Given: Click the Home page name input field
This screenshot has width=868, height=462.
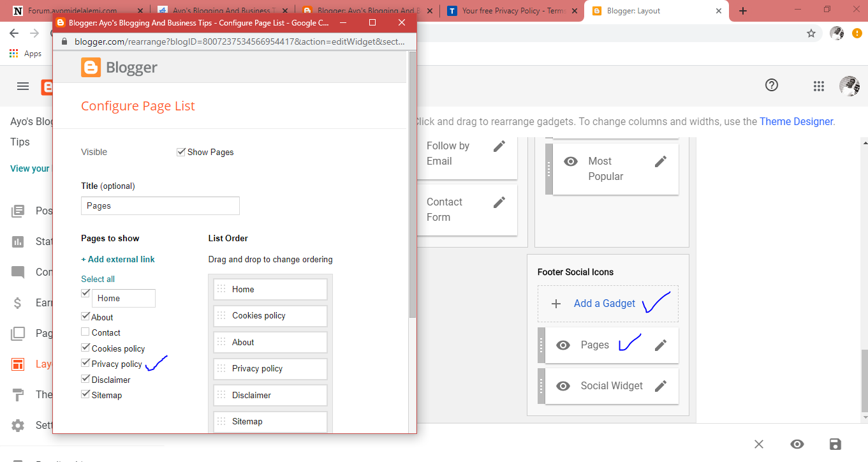Looking at the screenshot, I should 124,298.
